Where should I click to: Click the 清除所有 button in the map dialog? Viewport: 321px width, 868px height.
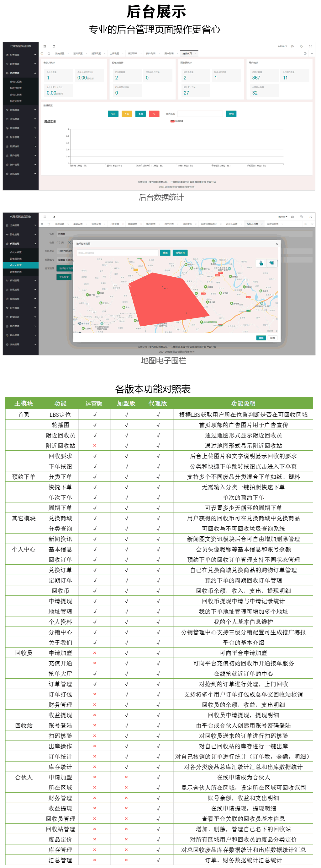(x=180, y=253)
